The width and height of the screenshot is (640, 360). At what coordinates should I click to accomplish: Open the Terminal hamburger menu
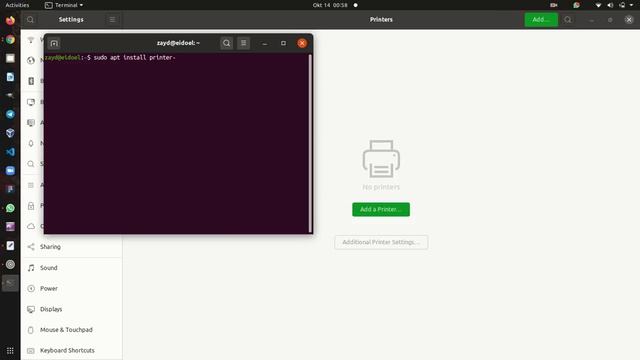pos(243,43)
